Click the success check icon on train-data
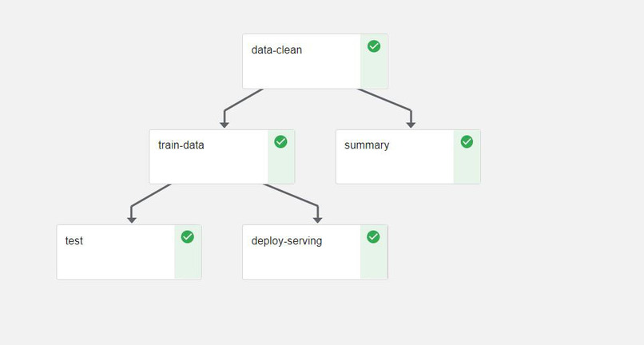Viewport: 644px width, 345px height. click(x=280, y=141)
